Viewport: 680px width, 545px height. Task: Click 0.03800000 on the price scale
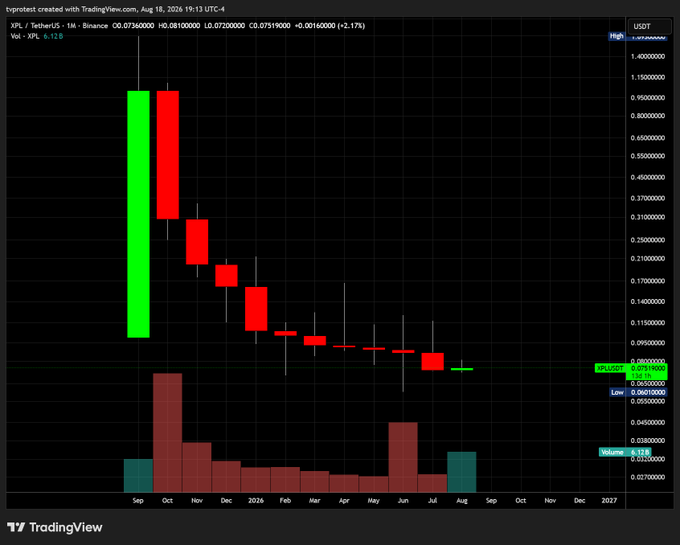[647, 441]
